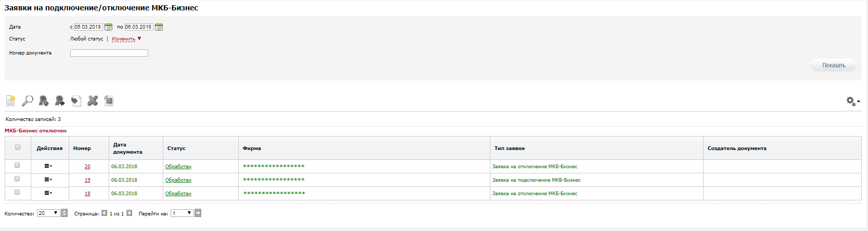Open the Перейти на page dropdown
Image resolution: width=868 pixels, height=231 pixels.
coord(182,213)
